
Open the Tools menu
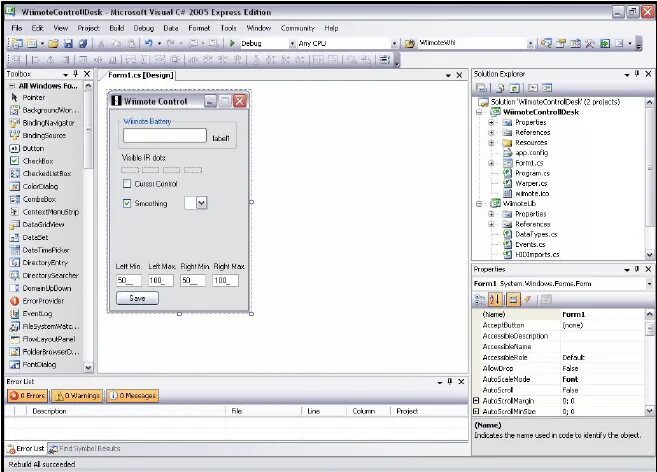(x=228, y=28)
